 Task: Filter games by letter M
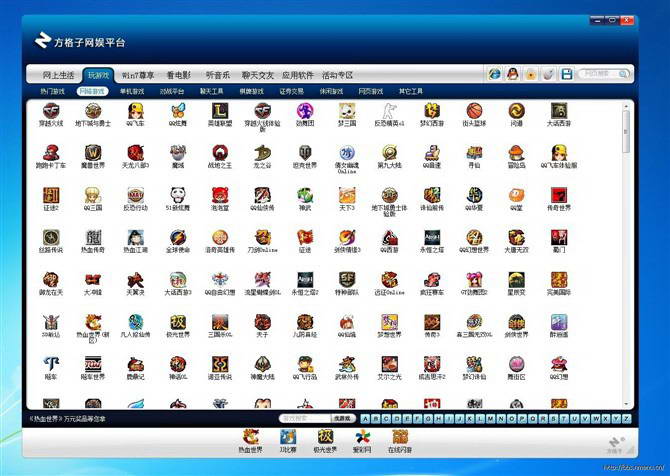[491, 419]
